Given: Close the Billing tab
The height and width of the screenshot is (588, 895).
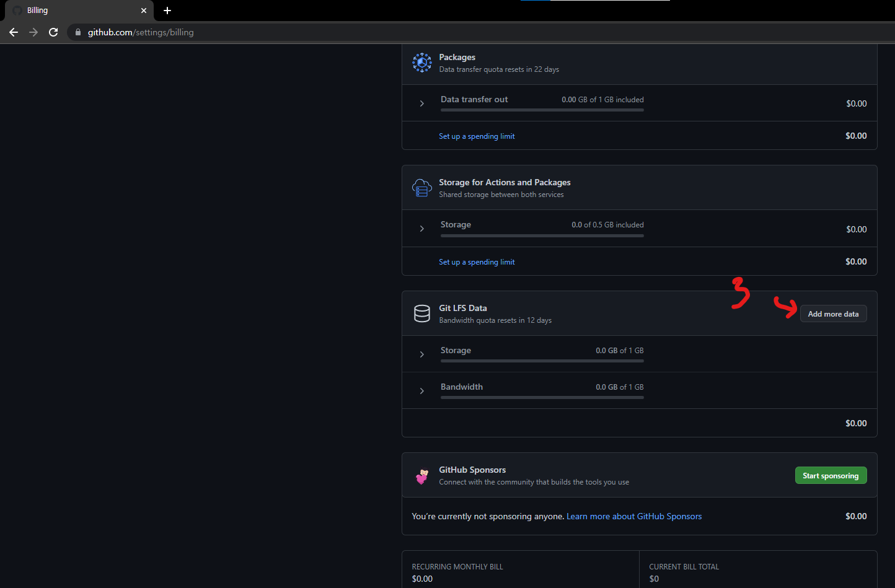Looking at the screenshot, I should pyautogui.click(x=144, y=11).
